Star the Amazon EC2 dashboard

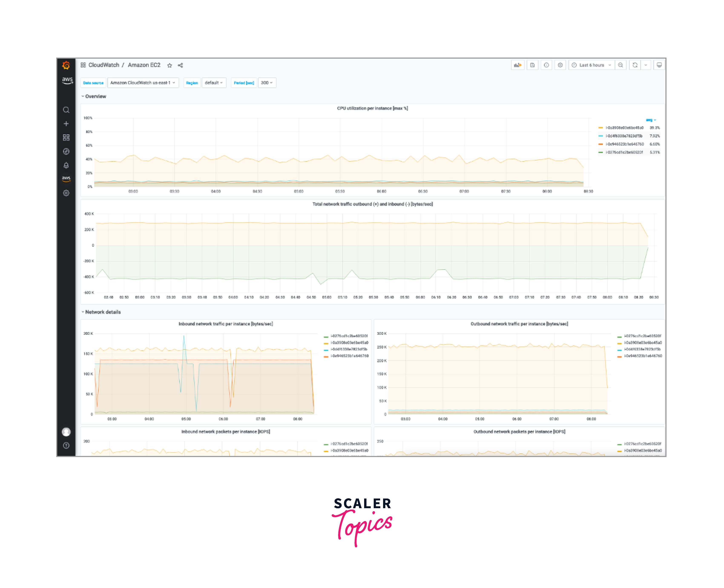(170, 65)
